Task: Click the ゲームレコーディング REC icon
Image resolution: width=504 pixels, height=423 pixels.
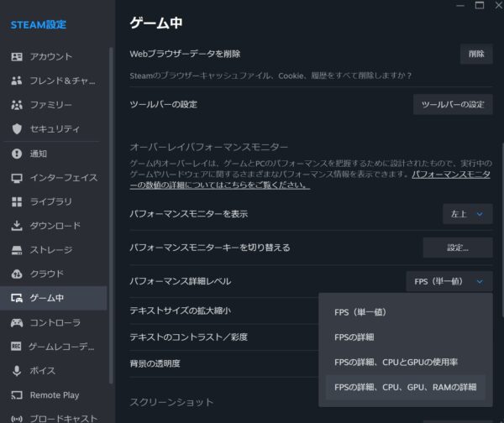Action: click(x=16, y=347)
